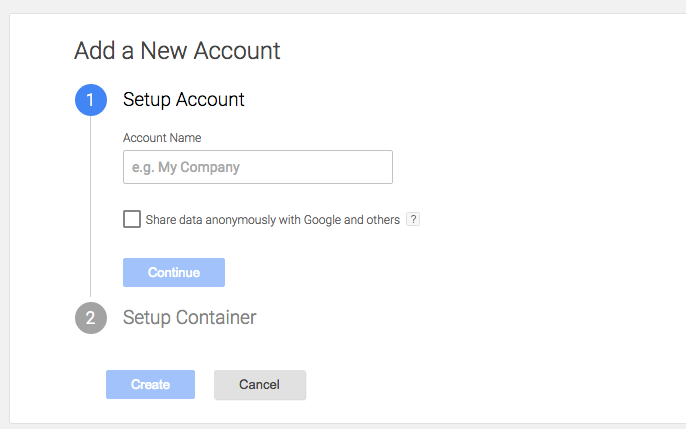Expand the Setup Container step heading

[189, 317]
